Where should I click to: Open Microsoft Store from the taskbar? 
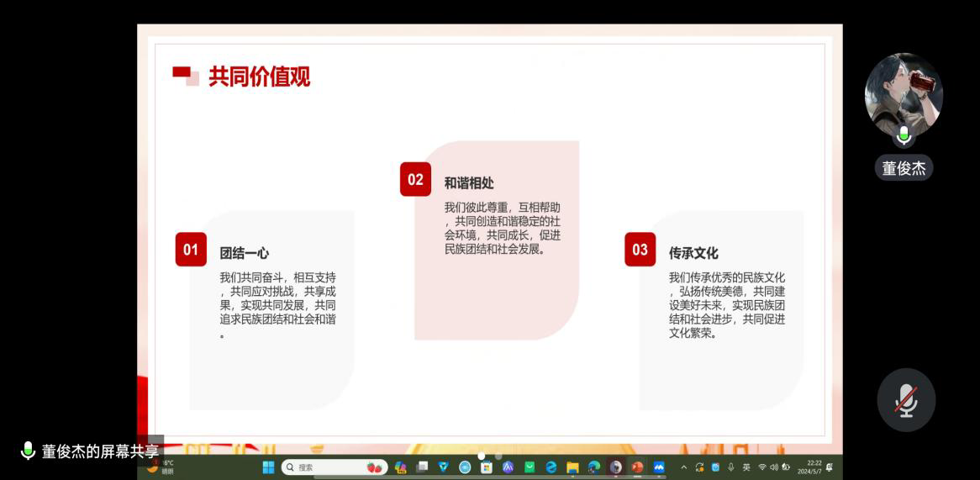(486, 467)
